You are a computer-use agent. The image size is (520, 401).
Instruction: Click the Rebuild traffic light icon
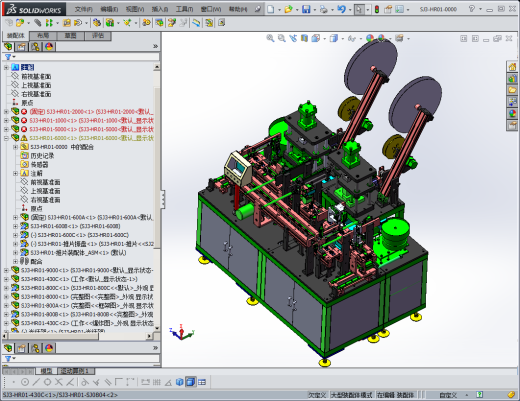(377, 9)
